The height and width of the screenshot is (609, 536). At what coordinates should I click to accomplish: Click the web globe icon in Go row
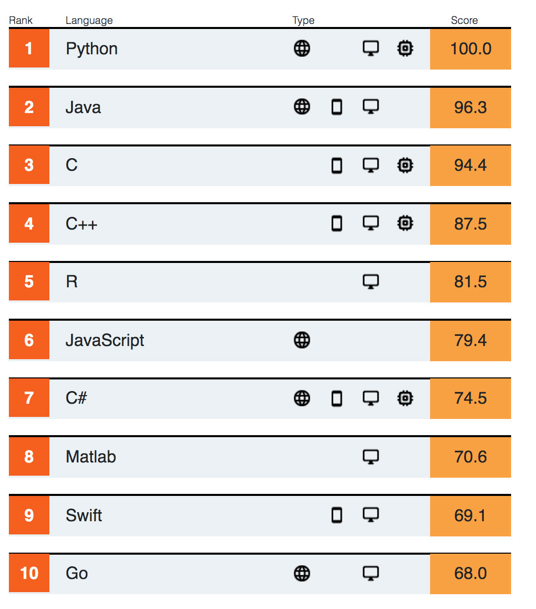point(302,573)
